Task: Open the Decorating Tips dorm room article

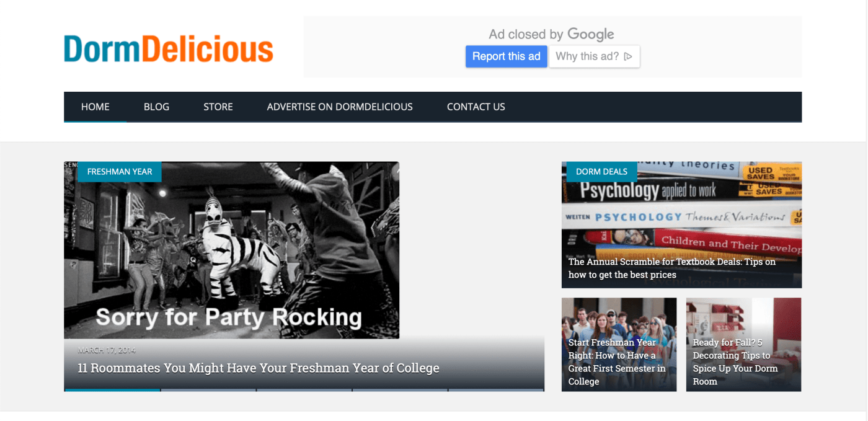Action: pyautogui.click(x=743, y=345)
